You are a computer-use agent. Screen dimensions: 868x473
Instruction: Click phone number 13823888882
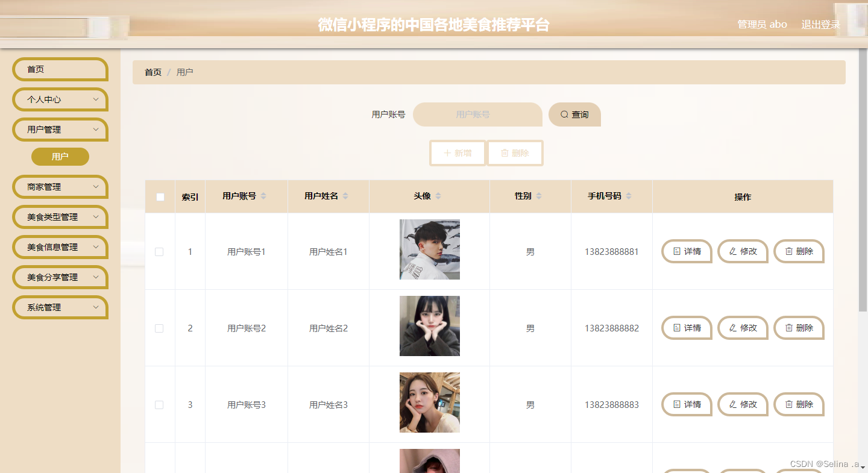(x=612, y=328)
